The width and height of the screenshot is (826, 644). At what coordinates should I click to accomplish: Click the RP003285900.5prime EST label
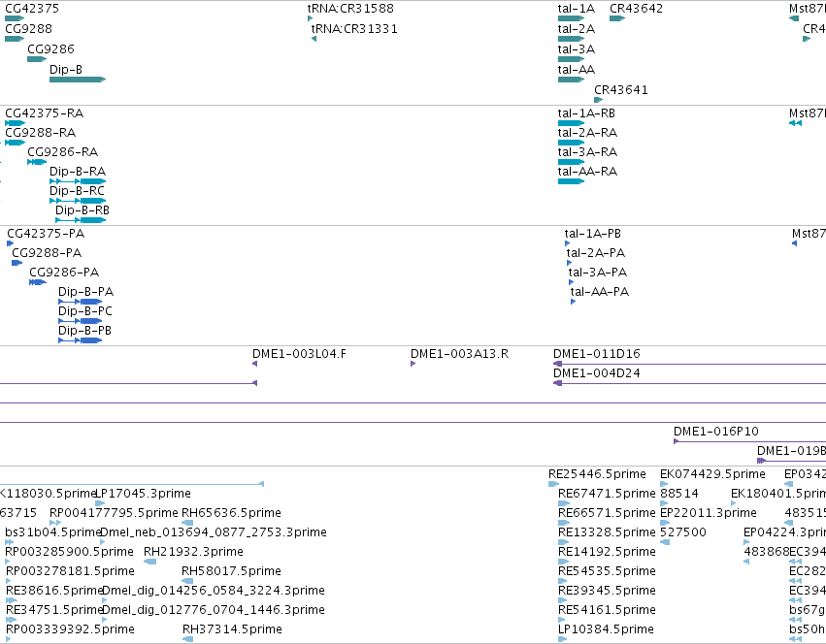click(70, 552)
